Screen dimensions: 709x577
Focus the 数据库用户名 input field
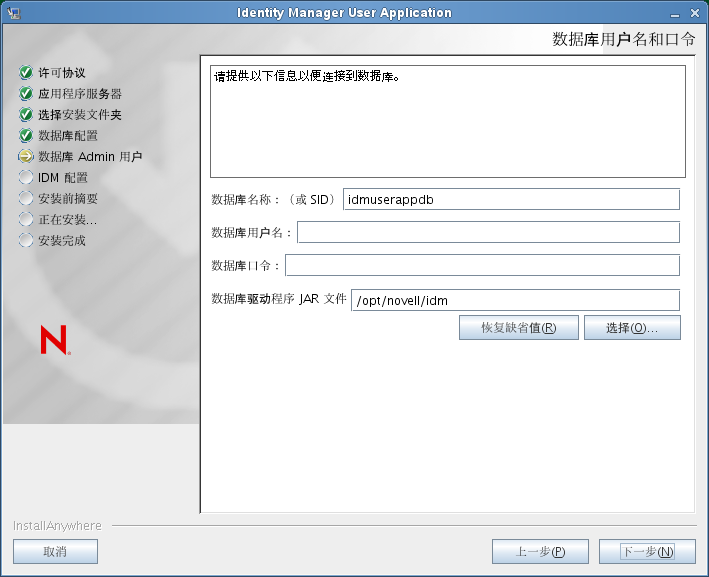(488, 232)
